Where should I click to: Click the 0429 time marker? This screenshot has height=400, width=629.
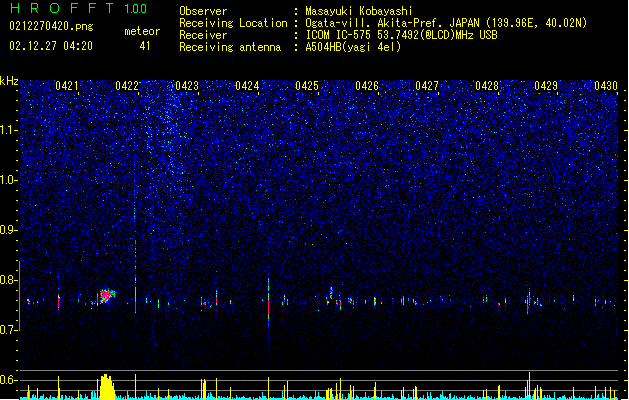coord(546,86)
